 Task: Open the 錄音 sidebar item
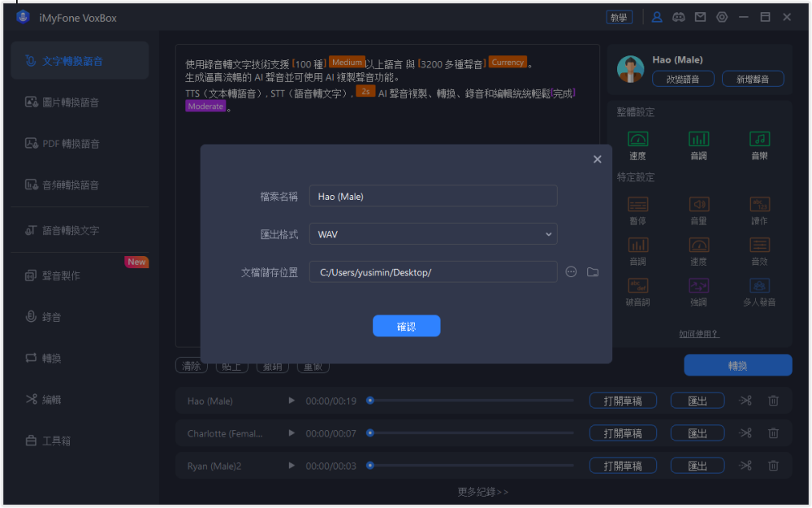80,317
